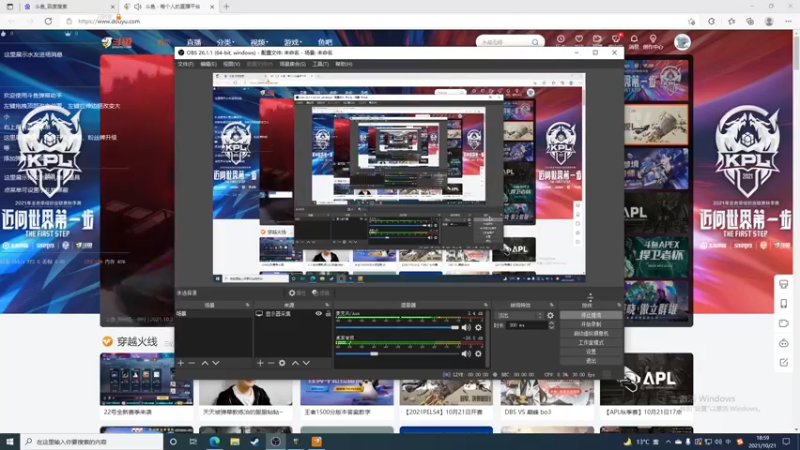800x450 pixels.
Task: Click the Properties gear button above Sources
Action: pyautogui.click(x=297, y=293)
